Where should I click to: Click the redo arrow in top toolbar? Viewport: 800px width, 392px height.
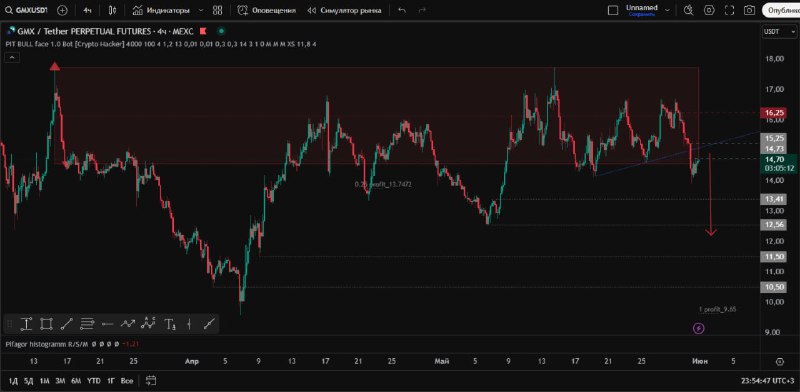tap(422, 10)
